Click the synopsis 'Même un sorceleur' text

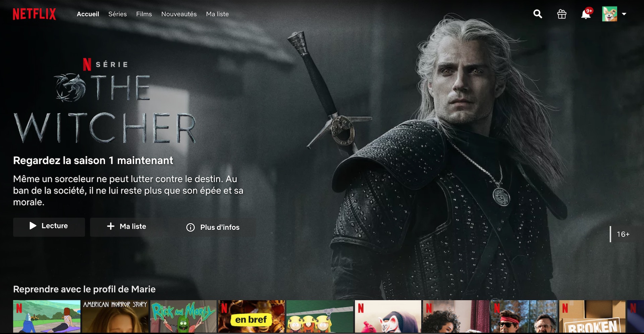pos(128,190)
